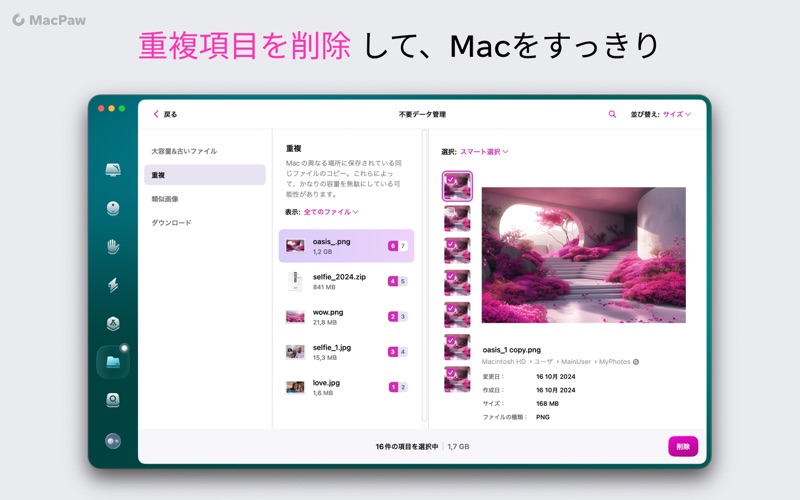Click the selected-count badge 3 on selfie_1.jpg
800x500 pixels.
click(x=393, y=352)
